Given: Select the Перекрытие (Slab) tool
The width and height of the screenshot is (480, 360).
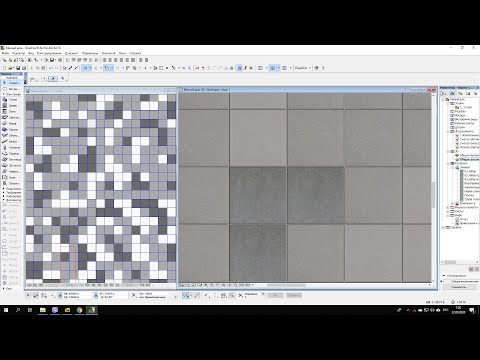Looking at the screenshot, I should pyautogui.click(x=11, y=153).
